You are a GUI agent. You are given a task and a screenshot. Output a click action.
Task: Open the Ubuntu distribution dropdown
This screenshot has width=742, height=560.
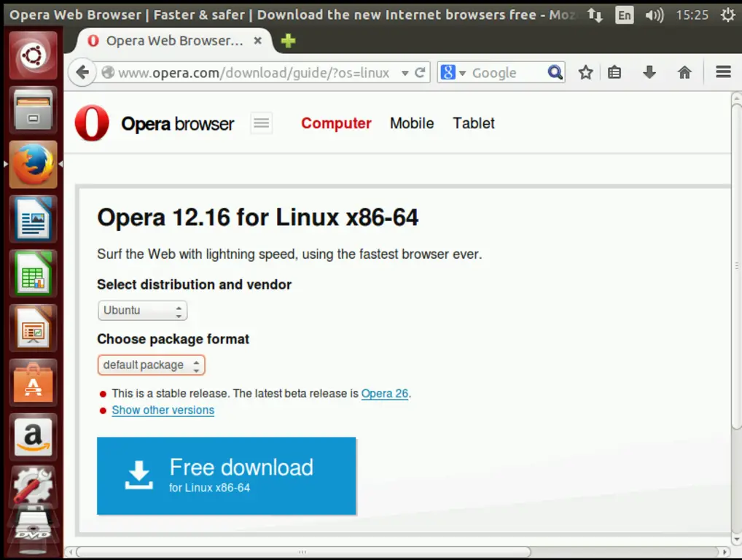coord(142,311)
